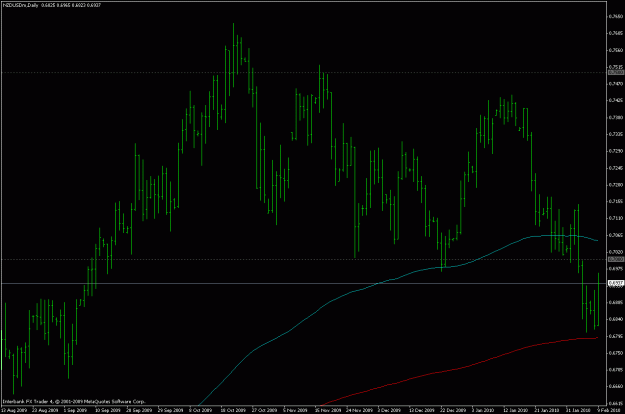Viewport: 625px width, 414px height.
Task: Click the 0.6750 price axis label
Action: pos(616,353)
